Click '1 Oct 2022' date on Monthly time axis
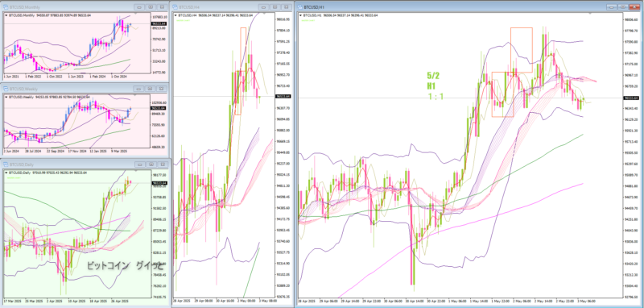 pyautogui.click(x=54, y=76)
